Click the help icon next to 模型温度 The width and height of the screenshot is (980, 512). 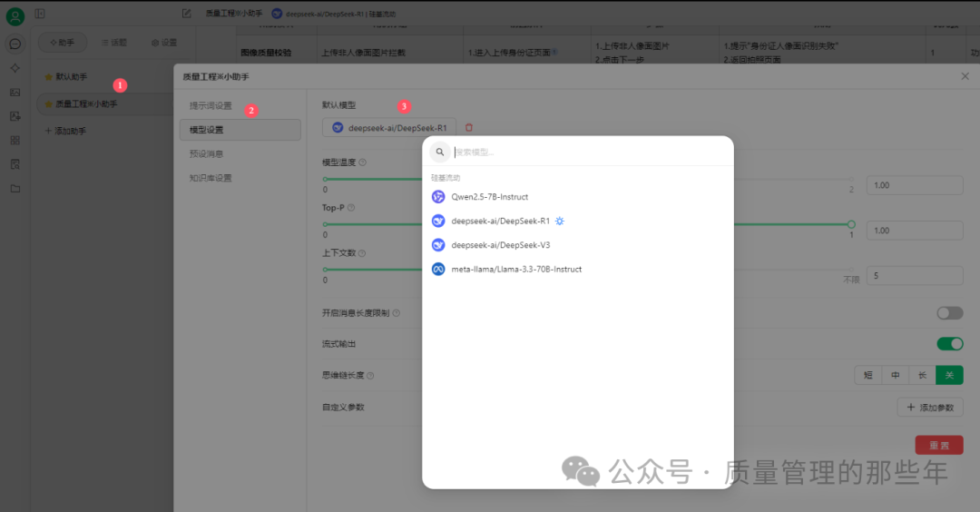362,162
